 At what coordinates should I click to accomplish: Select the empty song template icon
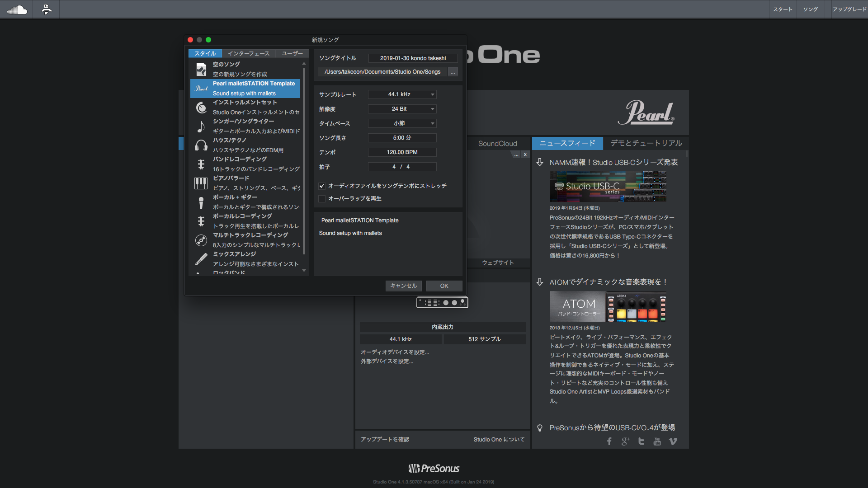[201, 69]
